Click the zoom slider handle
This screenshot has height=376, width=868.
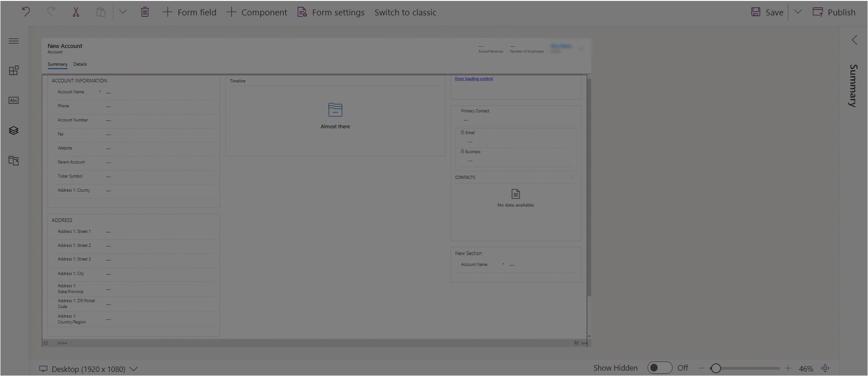click(716, 368)
